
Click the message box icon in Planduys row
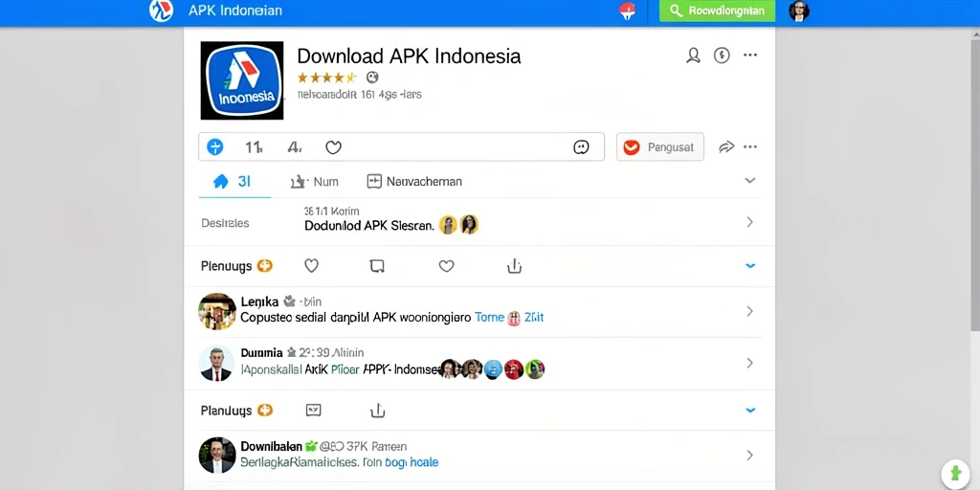(313, 411)
